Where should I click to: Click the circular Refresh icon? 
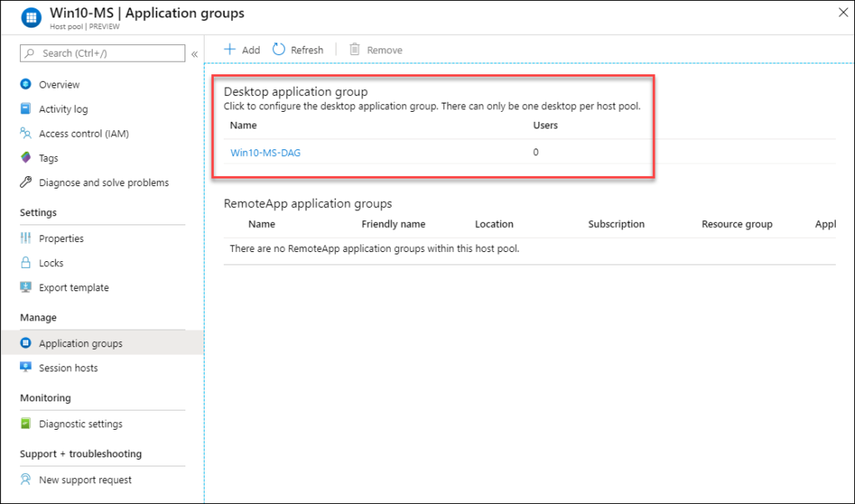[x=279, y=49]
